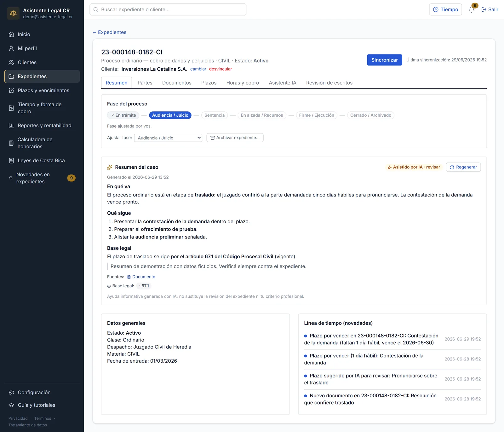Open the Documento source link
This screenshot has width=504, height=432.
coord(141,277)
